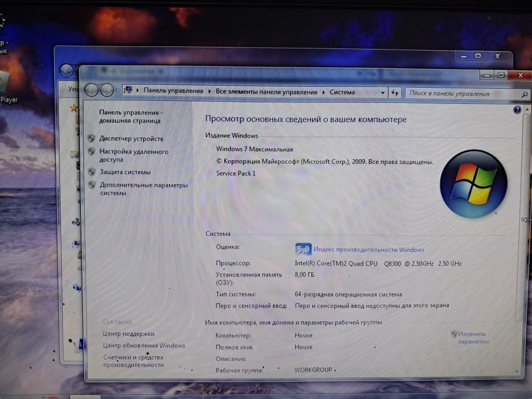Open address bar history dropdown arrow
This screenshot has width=532, height=399.
383,92
